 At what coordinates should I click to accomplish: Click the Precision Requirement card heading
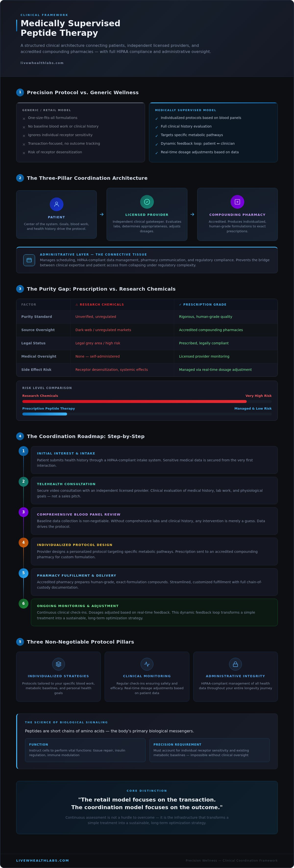[x=177, y=745]
